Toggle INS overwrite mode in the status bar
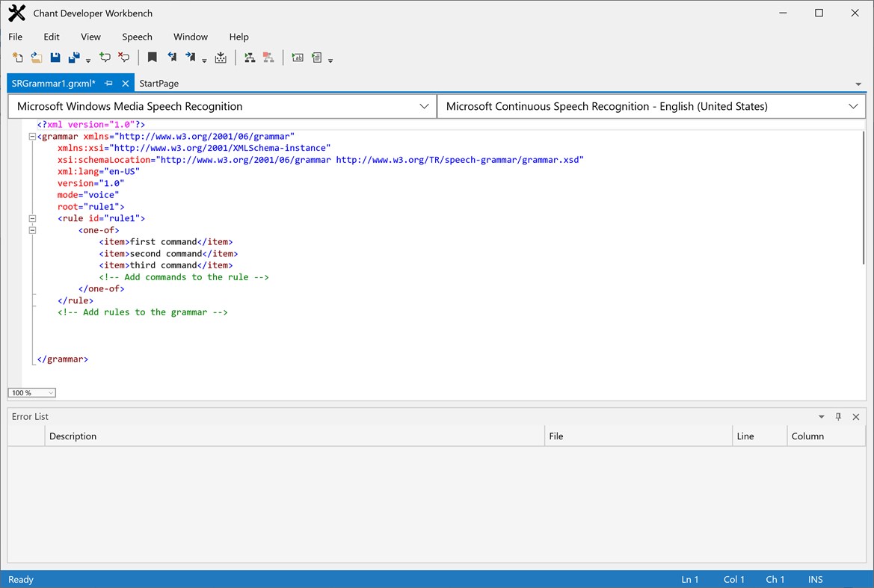This screenshot has height=588, width=874. tap(815, 579)
